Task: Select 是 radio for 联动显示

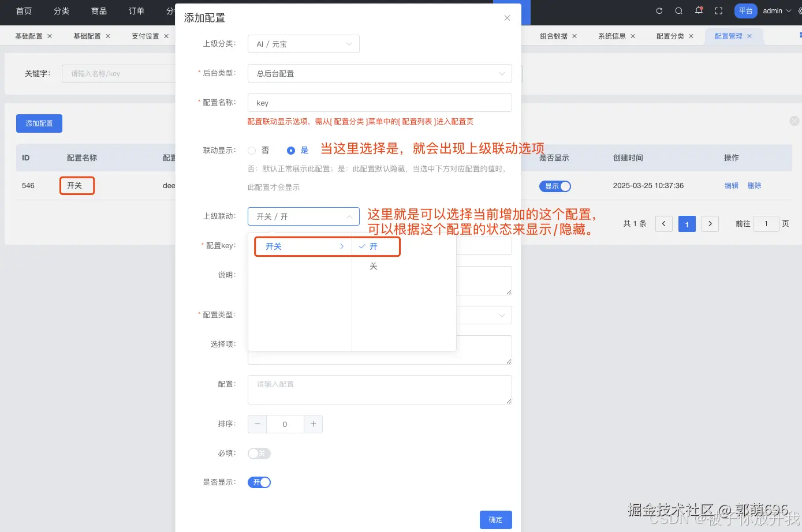Action: (291, 151)
